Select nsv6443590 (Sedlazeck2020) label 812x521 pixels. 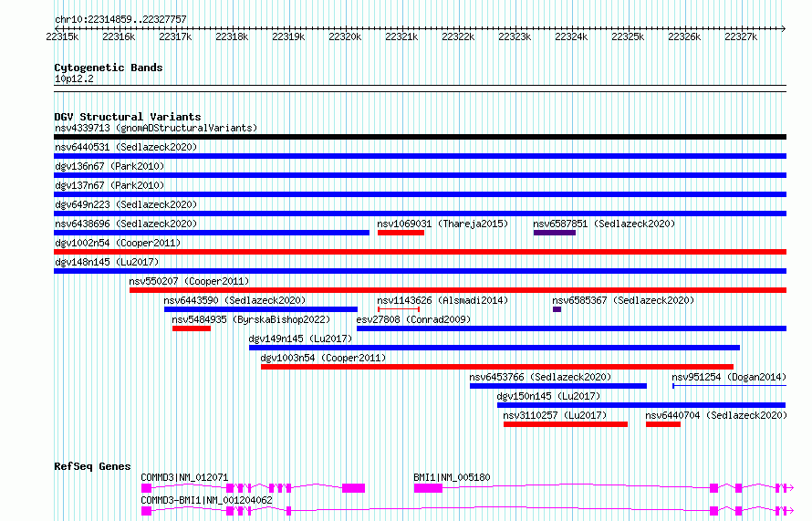234,300
